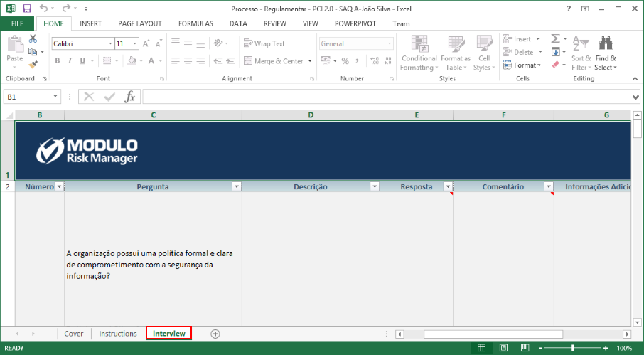Image resolution: width=644 pixels, height=355 pixels.
Task: Click the Cut scissors icon
Action: tap(33, 39)
